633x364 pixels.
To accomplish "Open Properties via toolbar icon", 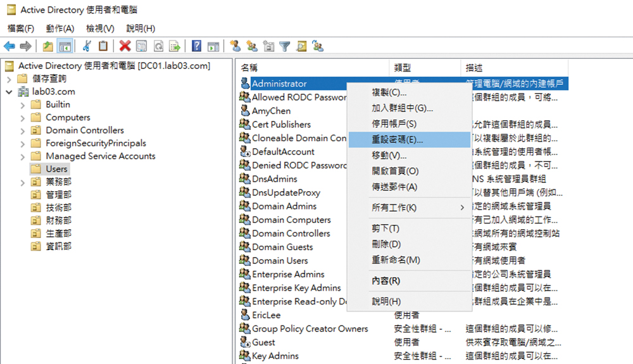I will click(x=142, y=46).
